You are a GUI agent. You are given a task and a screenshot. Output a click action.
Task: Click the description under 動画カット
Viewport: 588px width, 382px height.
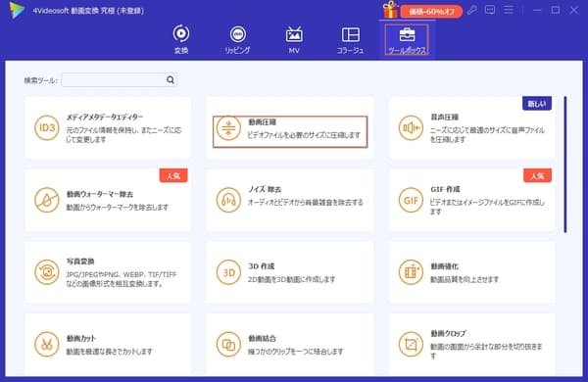click(109, 352)
